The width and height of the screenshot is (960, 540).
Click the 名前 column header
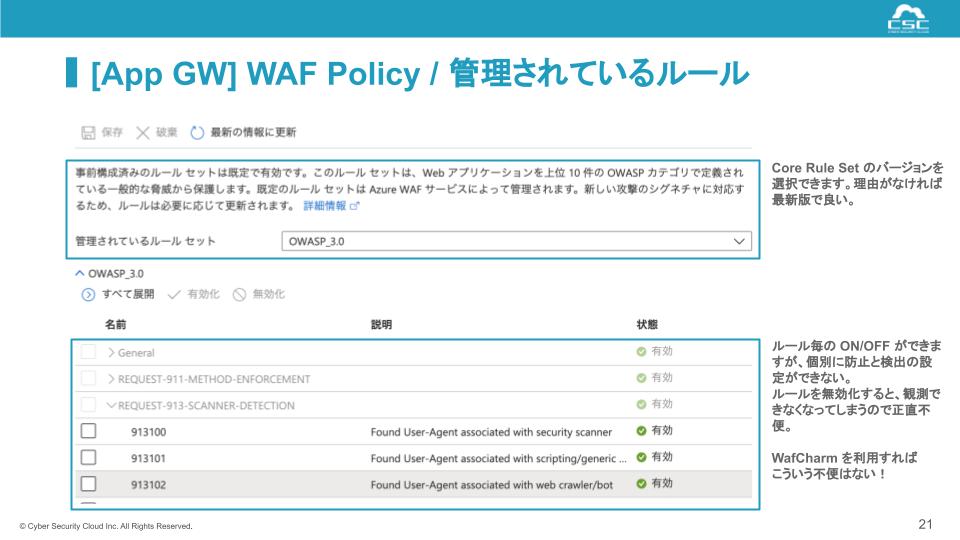point(115,324)
